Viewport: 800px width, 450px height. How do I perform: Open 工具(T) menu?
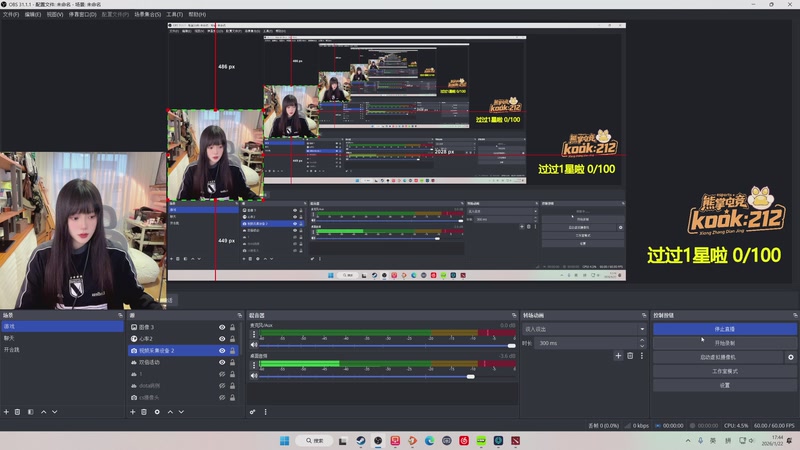(x=174, y=14)
